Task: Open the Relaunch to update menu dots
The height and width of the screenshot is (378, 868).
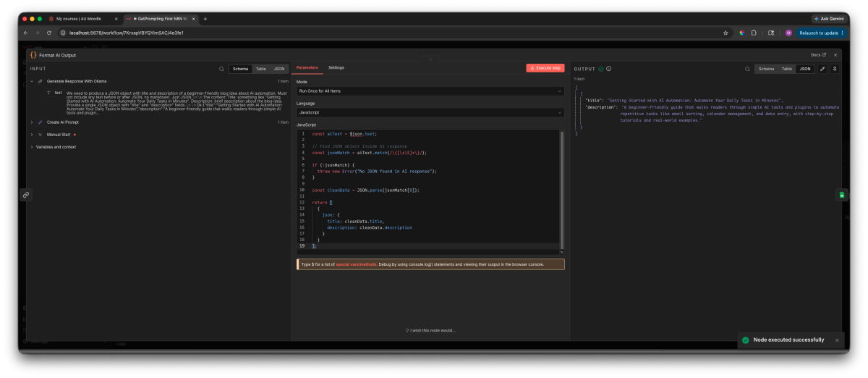Action: pos(843,33)
